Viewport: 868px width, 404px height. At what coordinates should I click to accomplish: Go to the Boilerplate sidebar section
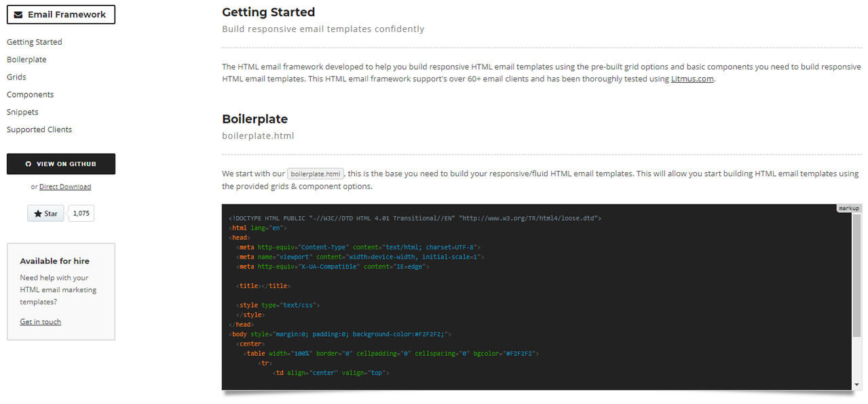26,60
